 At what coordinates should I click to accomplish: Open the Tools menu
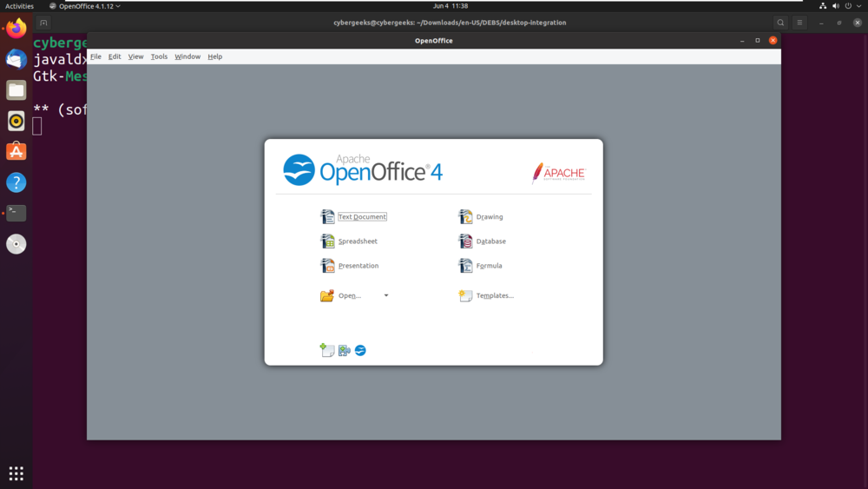(x=159, y=56)
